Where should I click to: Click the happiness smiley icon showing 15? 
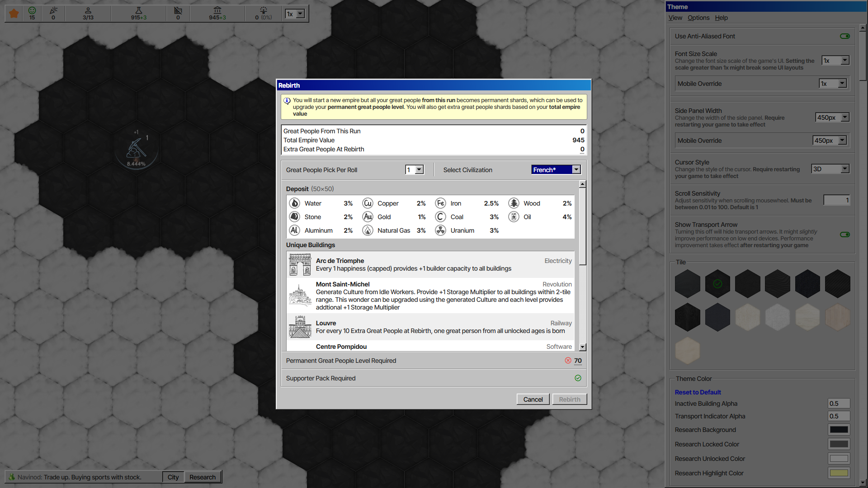(32, 10)
